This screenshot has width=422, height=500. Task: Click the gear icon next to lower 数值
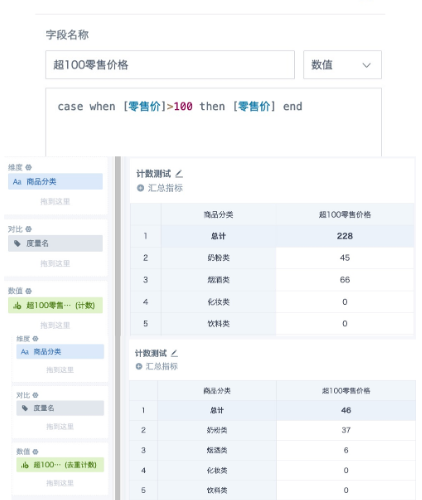pos(35,452)
